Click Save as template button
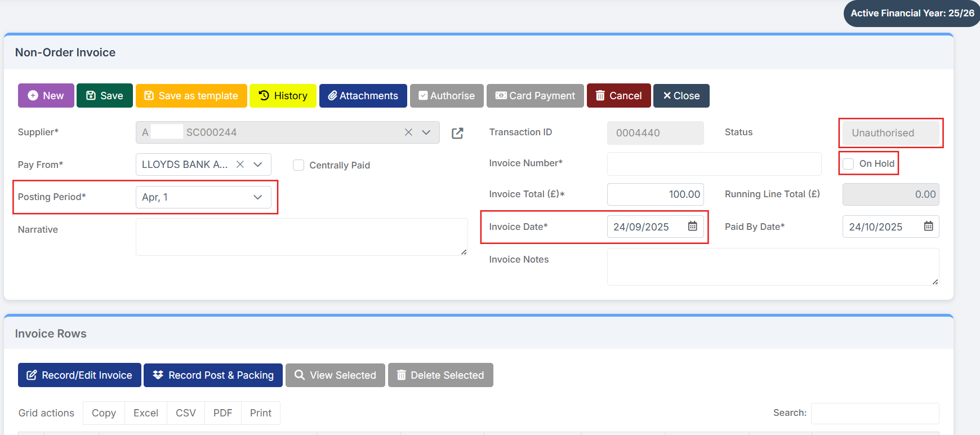The height and width of the screenshot is (435, 980). pyautogui.click(x=191, y=96)
